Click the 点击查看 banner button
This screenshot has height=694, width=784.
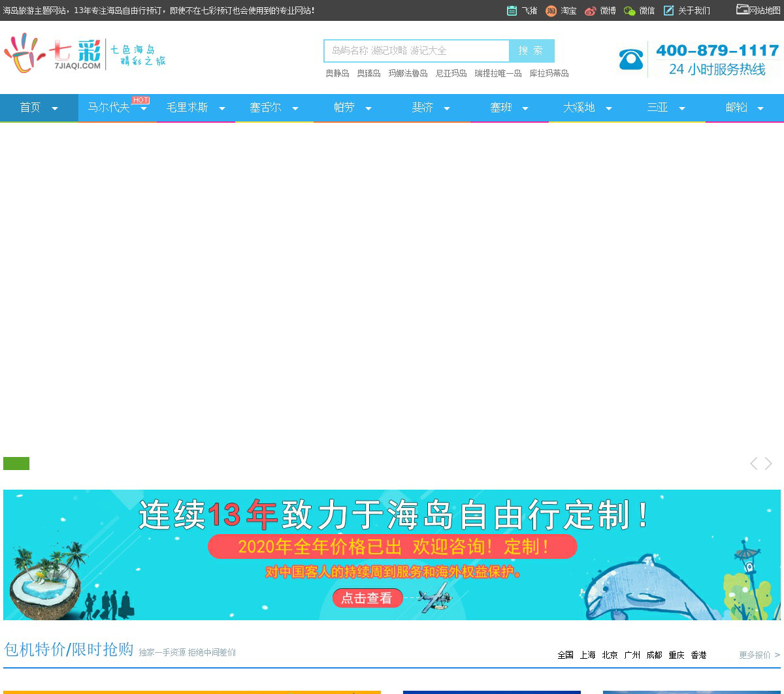tap(367, 598)
